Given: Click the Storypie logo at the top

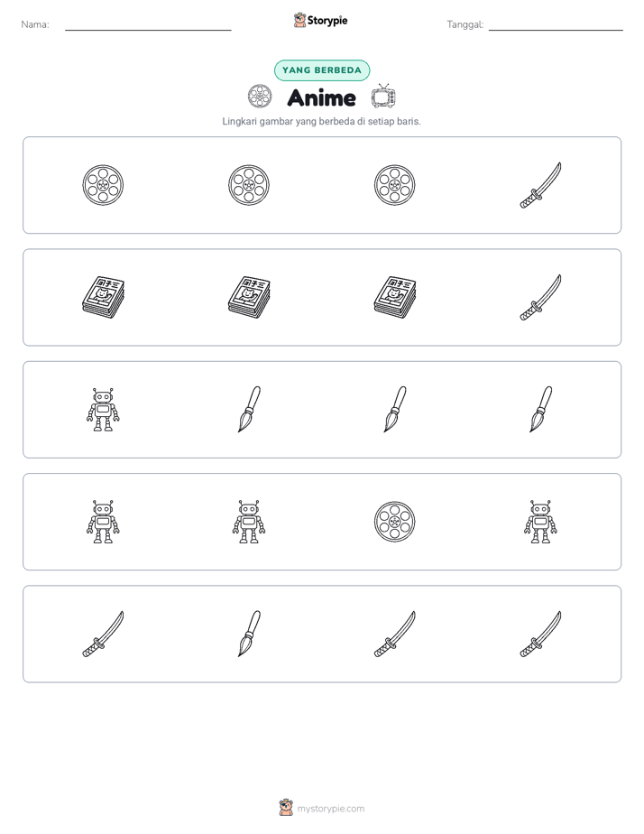Looking at the screenshot, I should point(320,20).
